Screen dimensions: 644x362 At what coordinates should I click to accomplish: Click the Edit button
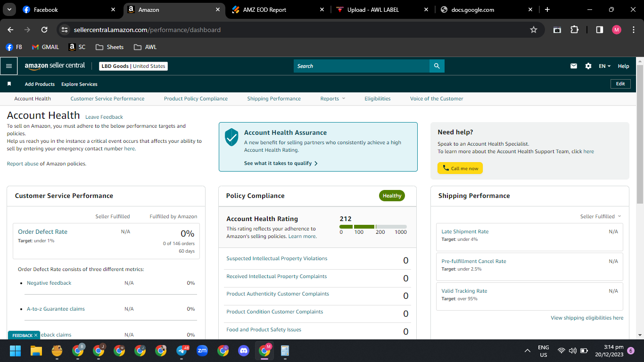[620, 83]
